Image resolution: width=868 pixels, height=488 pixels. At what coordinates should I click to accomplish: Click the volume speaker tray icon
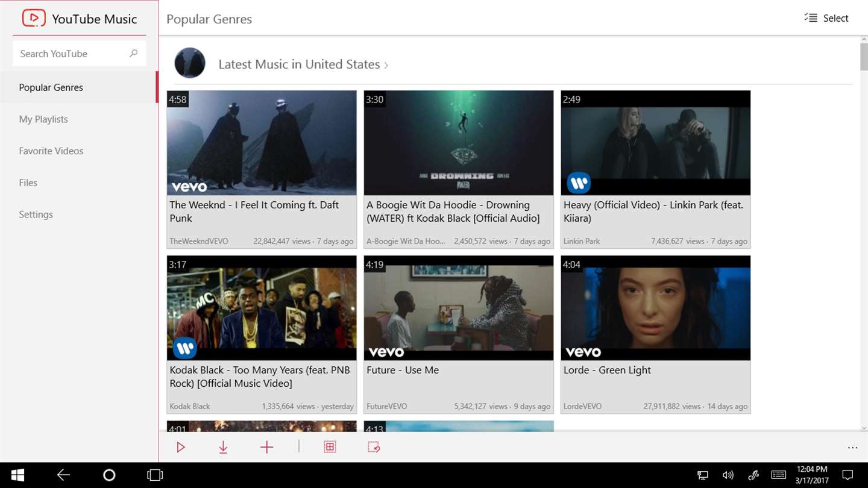[728, 475]
